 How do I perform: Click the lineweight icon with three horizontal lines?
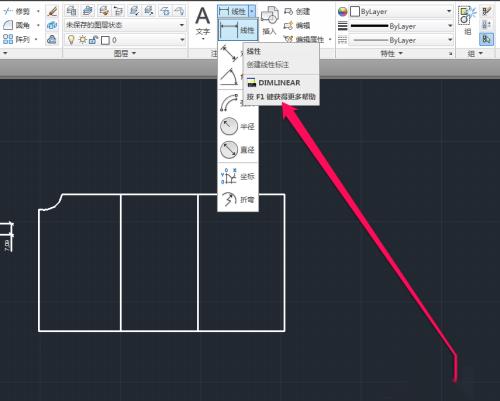342,26
